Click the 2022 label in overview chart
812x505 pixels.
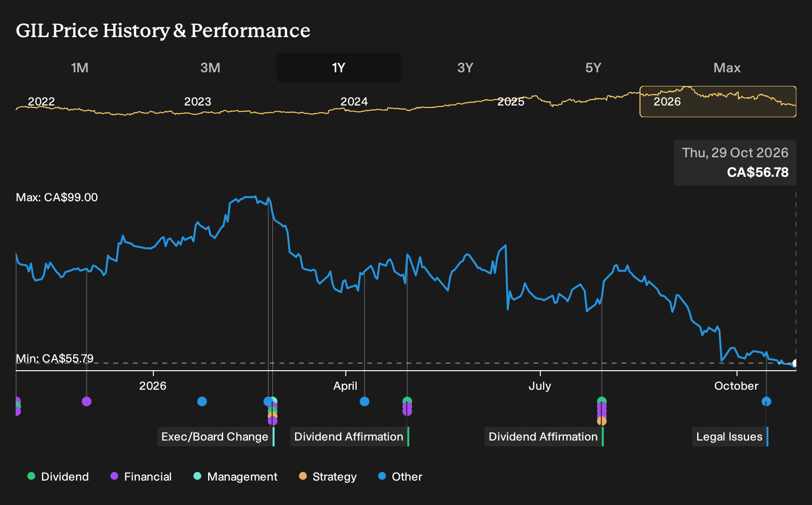41,102
